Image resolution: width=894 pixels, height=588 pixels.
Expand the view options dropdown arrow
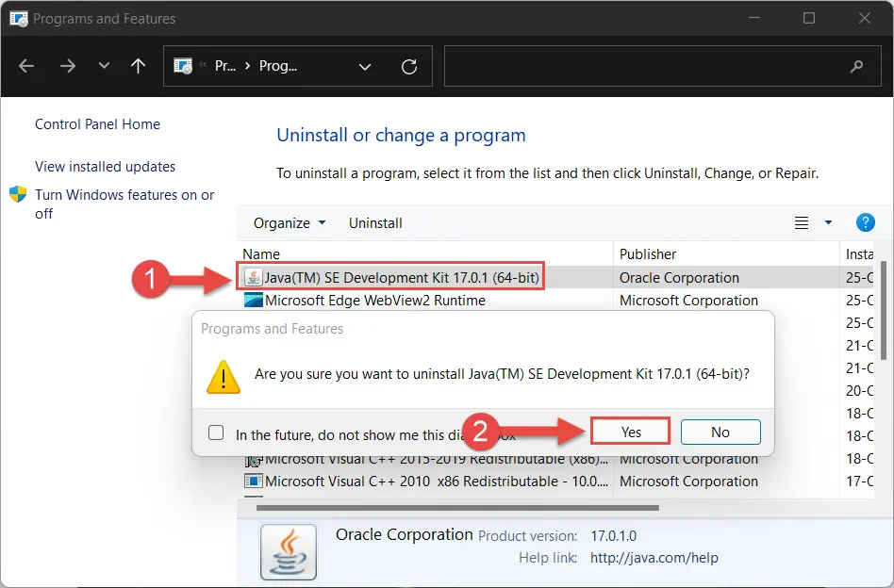coord(828,222)
